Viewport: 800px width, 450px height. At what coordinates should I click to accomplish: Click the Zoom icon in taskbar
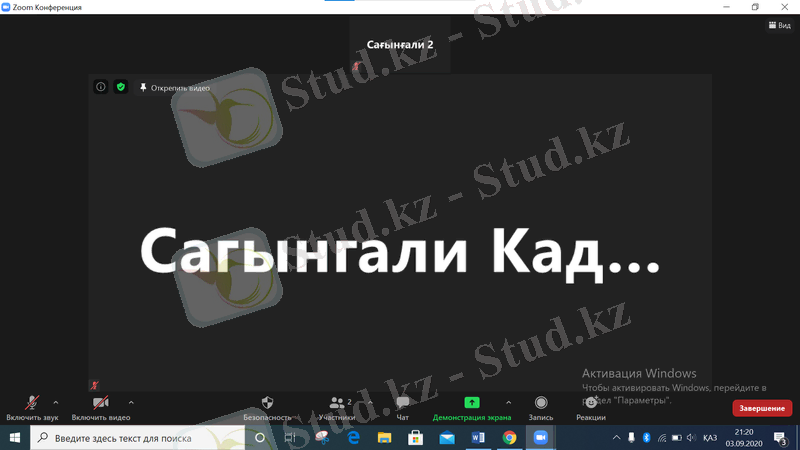(540, 438)
